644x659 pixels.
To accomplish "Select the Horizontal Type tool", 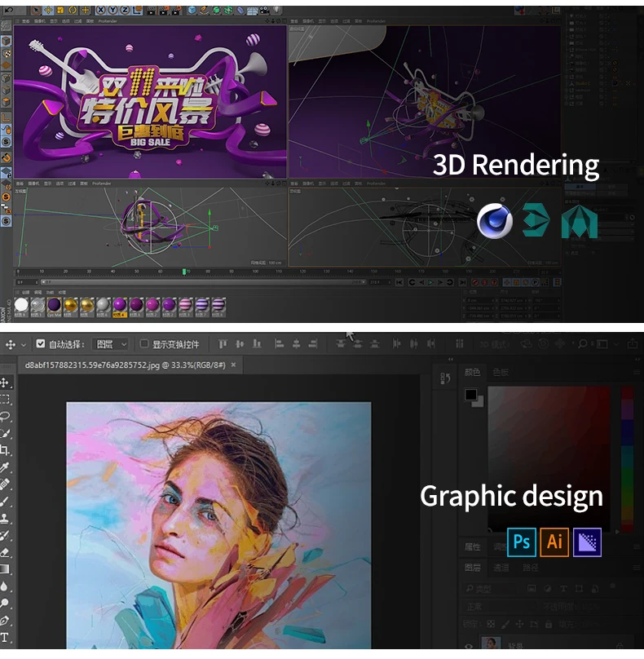I will (x=5, y=637).
